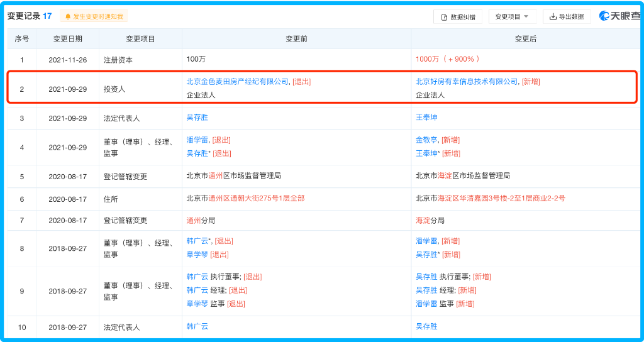Click the 变更前 column header

(297, 39)
